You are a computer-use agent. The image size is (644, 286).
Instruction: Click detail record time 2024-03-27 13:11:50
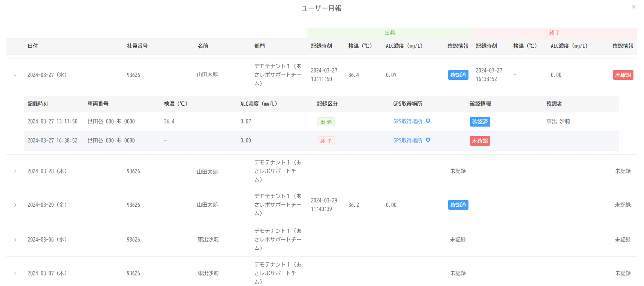(53, 121)
